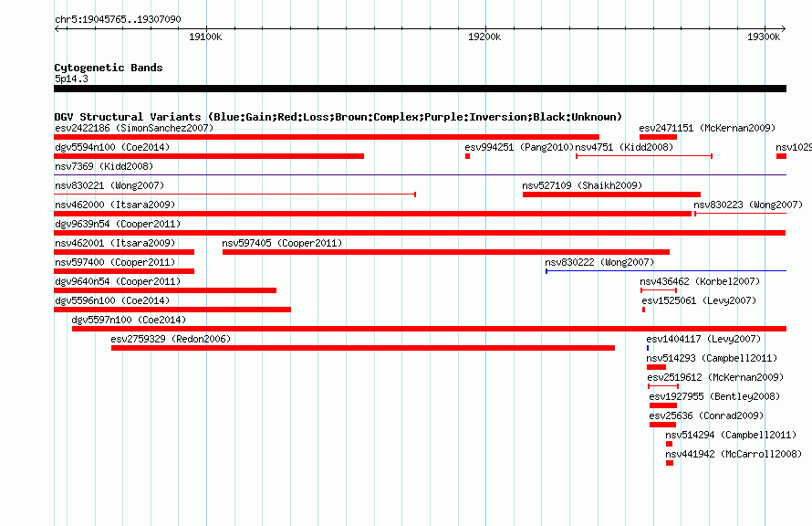Click the small blue esv1404117 gain marker
Screen dimensions: 812x526
pos(648,348)
